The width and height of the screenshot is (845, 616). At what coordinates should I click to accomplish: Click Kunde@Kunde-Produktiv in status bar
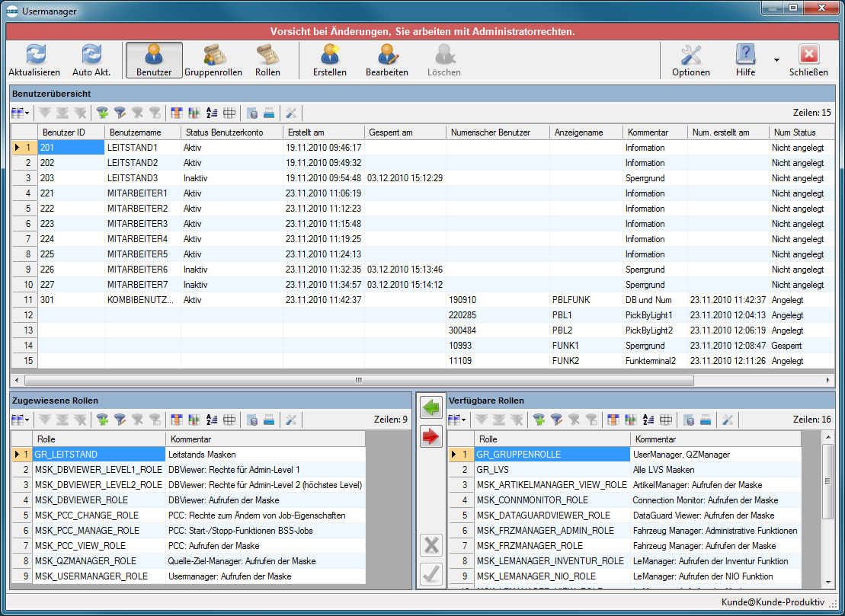pyautogui.click(x=773, y=602)
